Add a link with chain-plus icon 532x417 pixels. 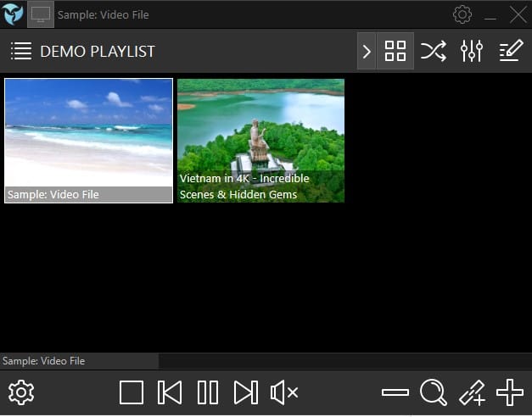click(472, 392)
